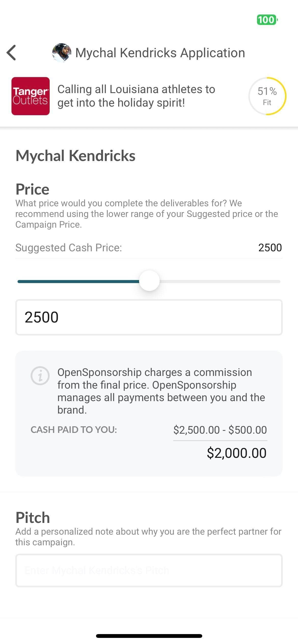Tap the Pitch section heading
The image size is (298, 644).
point(33,518)
